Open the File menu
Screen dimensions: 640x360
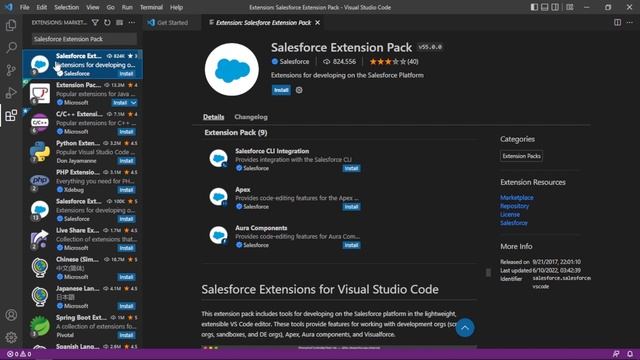[24, 7]
